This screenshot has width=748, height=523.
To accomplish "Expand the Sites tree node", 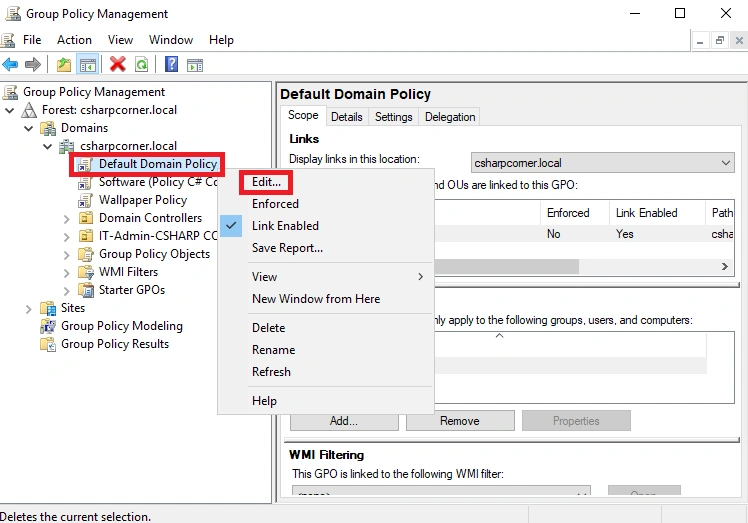I will [28, 309].
